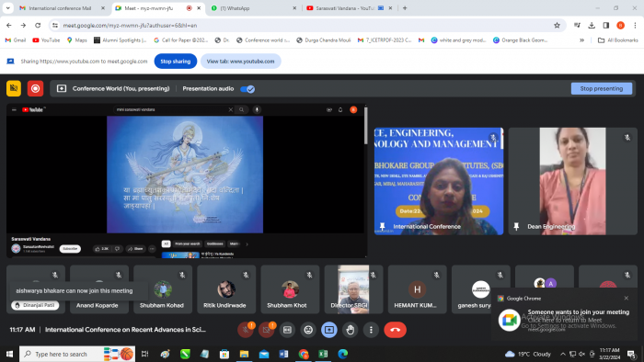Click the Stop sharing button

tap(176, 61)
